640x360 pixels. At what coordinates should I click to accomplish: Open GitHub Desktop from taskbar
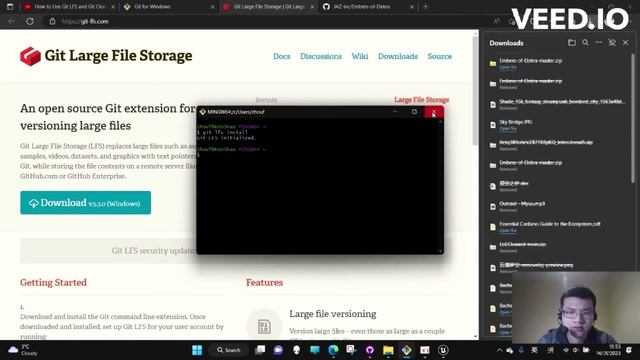[370, 350]
